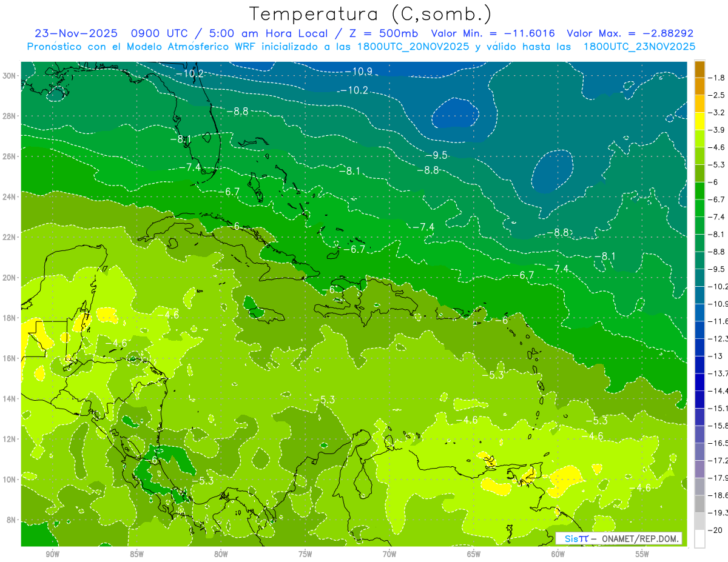This screenshot has height=562, width=728.
Task: Click the '90W' longitude axis label
Action: (53, 554)
